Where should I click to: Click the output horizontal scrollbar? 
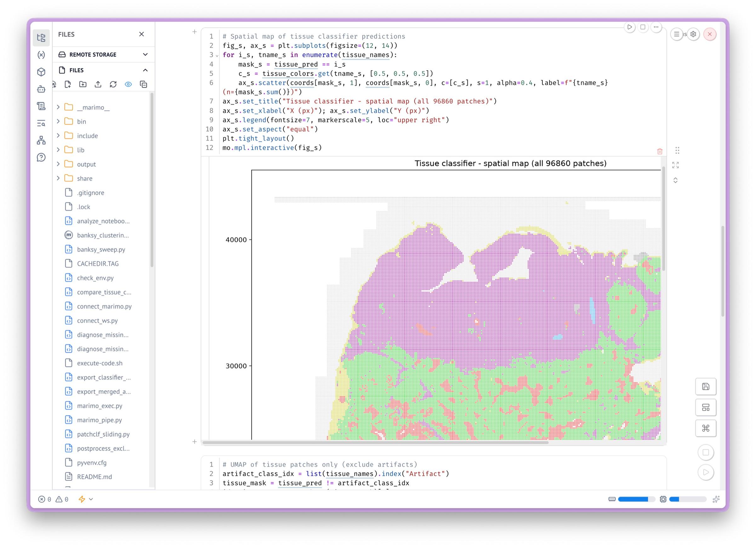point(375,443)
